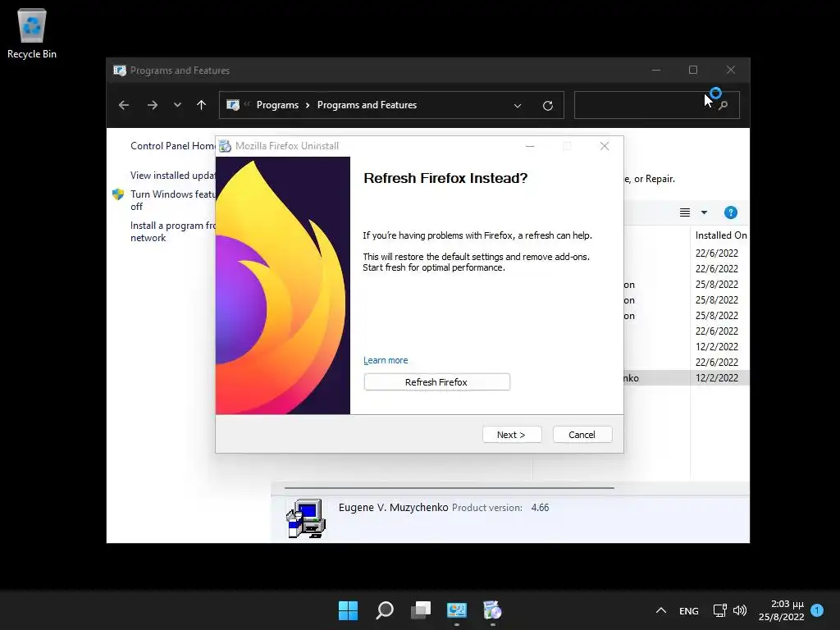Sort by the Installed On column header
This screenshot has width=840, height=630.
tap(719, 235)
